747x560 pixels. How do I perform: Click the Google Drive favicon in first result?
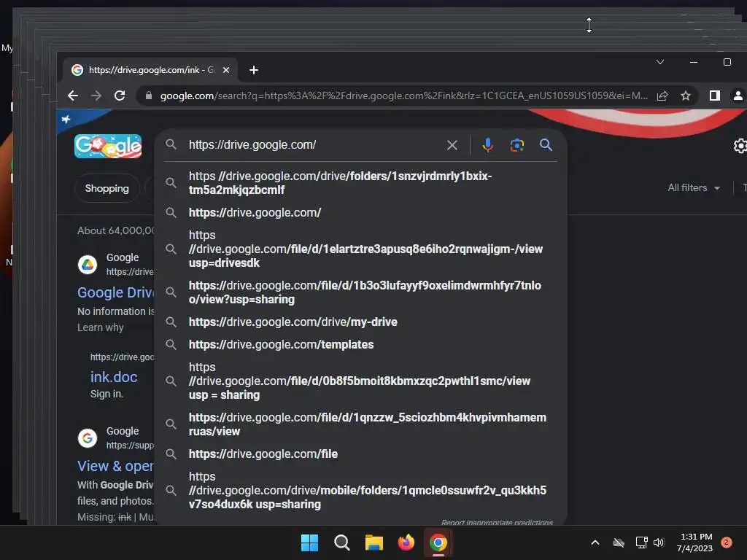(x=88, y=264)
